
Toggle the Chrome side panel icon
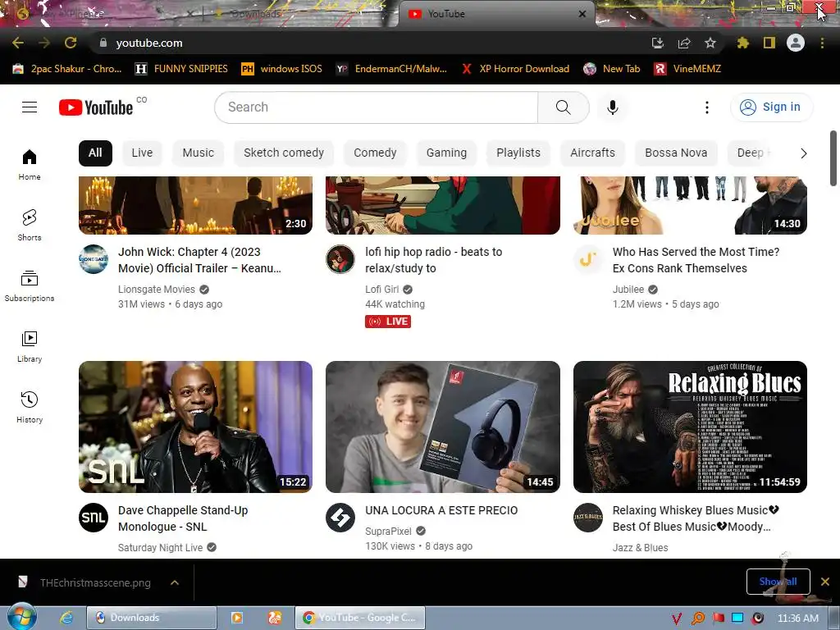click(769, 43)
